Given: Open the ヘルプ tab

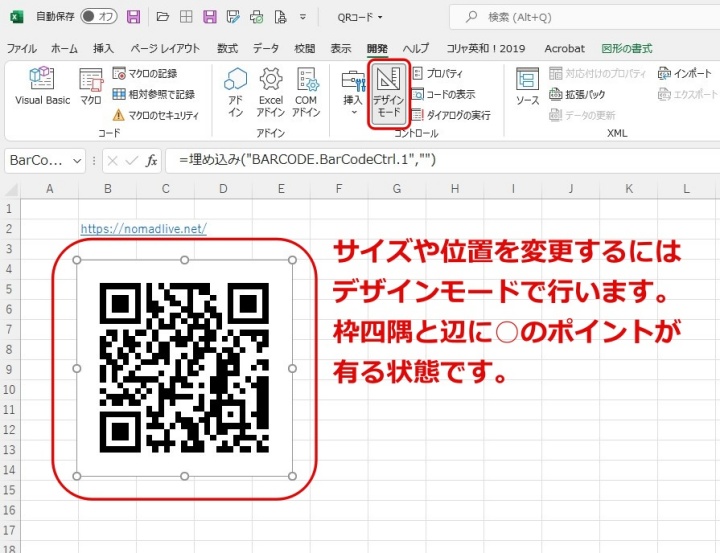Looking at the screenshot, I should click(x=416, y=48).
